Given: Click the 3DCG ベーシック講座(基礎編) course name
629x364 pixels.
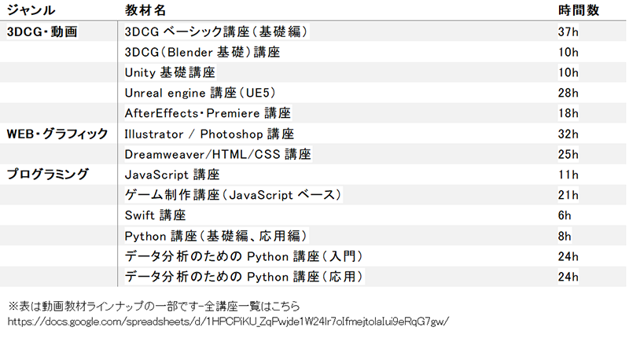Looking at the screenshot, I should point(215,31).
